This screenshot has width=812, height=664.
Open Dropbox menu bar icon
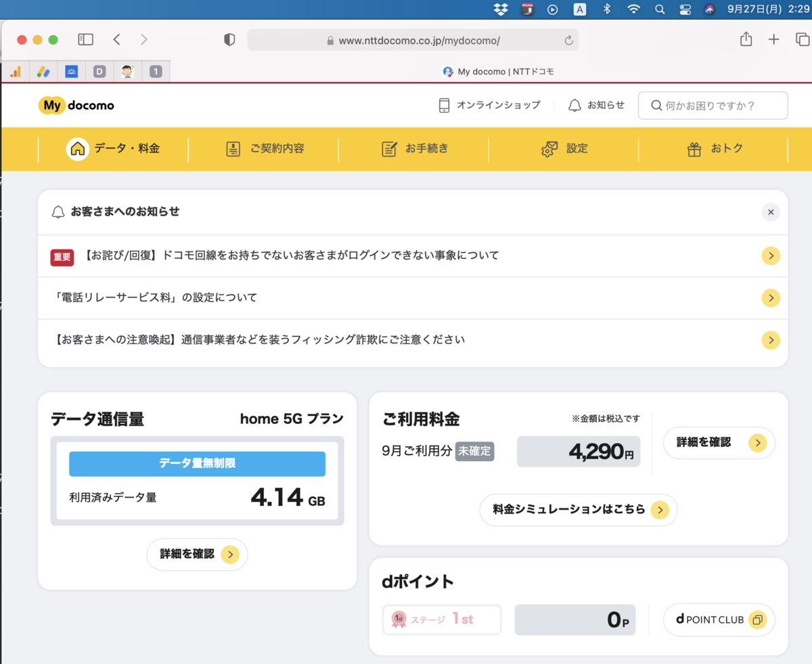[x=501, y=9]
